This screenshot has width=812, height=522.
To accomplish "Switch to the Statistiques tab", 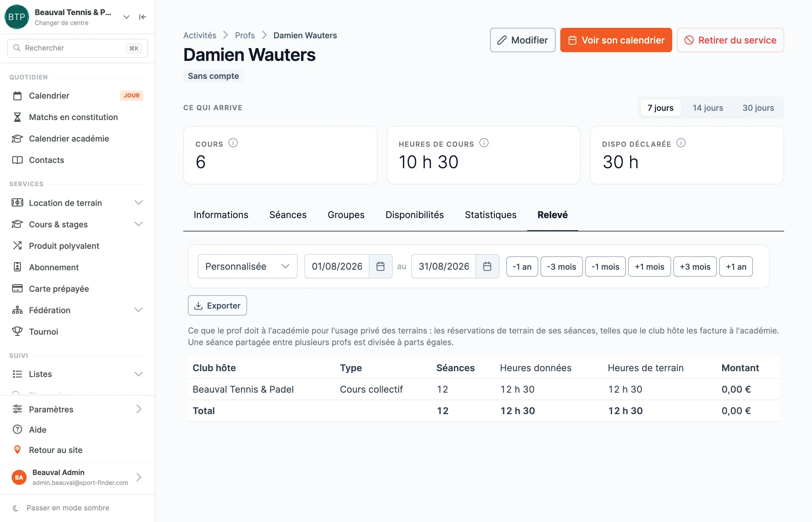I will (490, 215).
